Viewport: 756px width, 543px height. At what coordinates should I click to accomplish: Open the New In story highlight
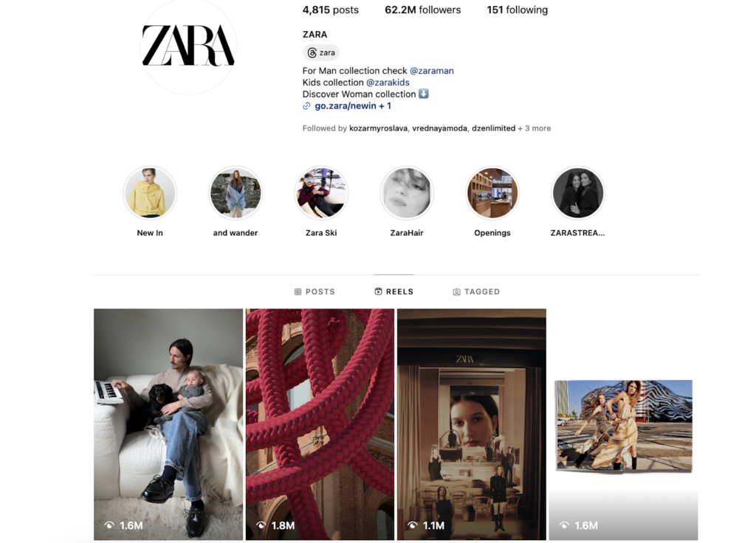click(150, 193)
